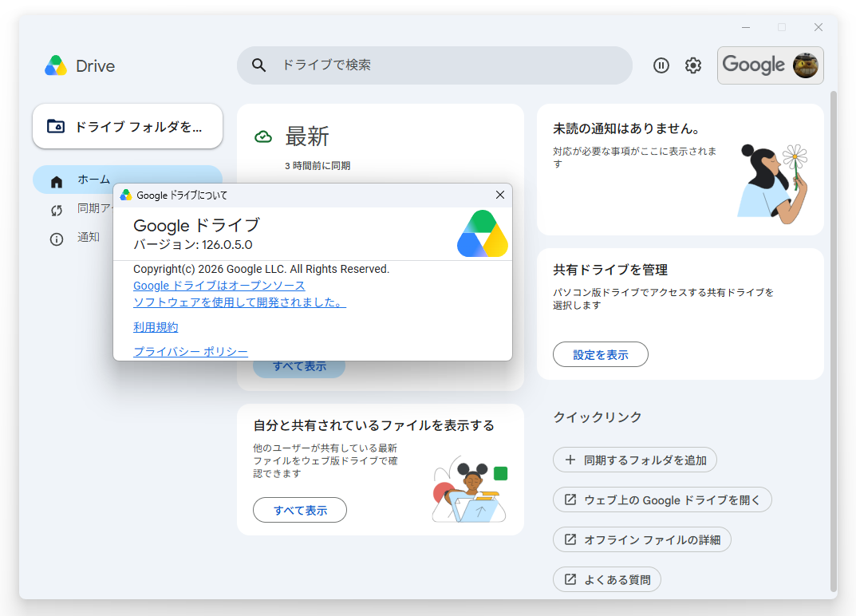This screenshot has width=856, height=616.
Task: Click the ドライブ フォルダを... button
Action: (128, 126)
